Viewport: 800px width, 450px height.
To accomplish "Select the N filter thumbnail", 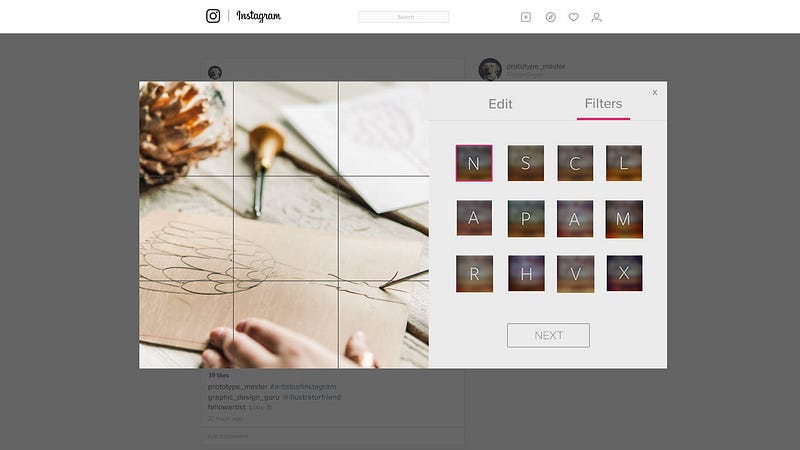I will click(x=474, y=163).
